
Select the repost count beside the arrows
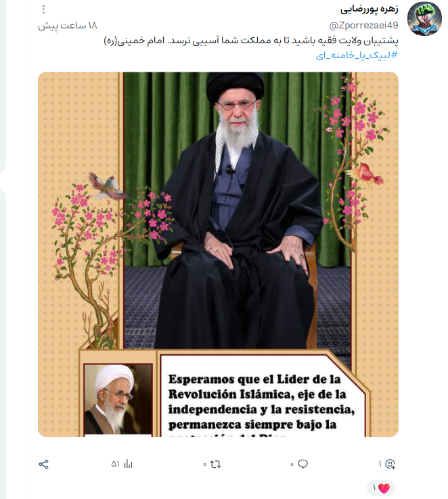click(x=205, y=465)
